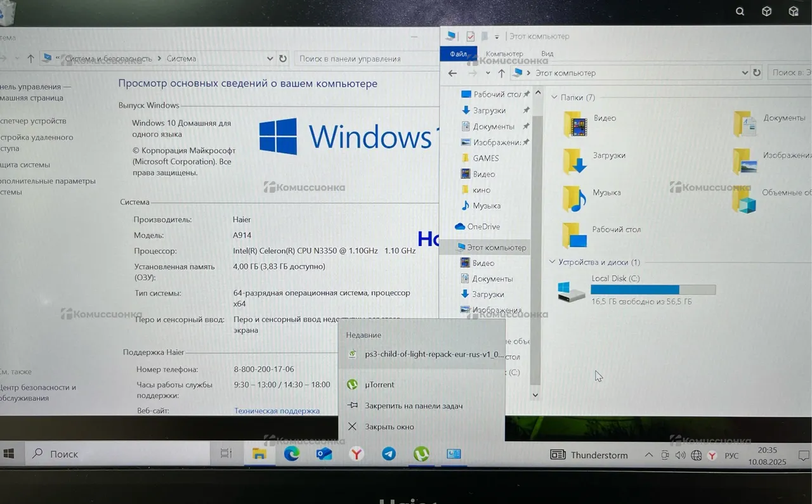Click the µTorrent taskbar icon

421,454
